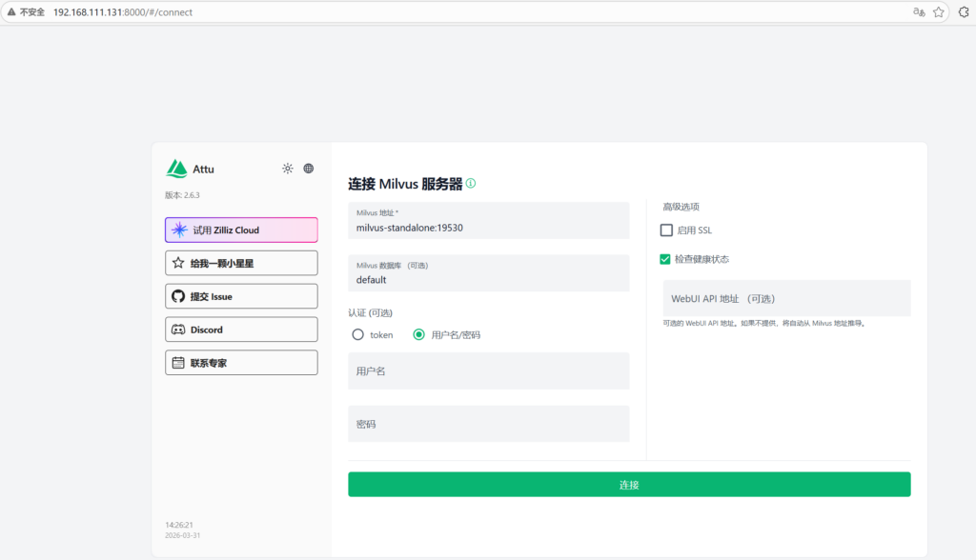Select the token authentication radio button
The image size is (976, 560).
tap(358, 335)
